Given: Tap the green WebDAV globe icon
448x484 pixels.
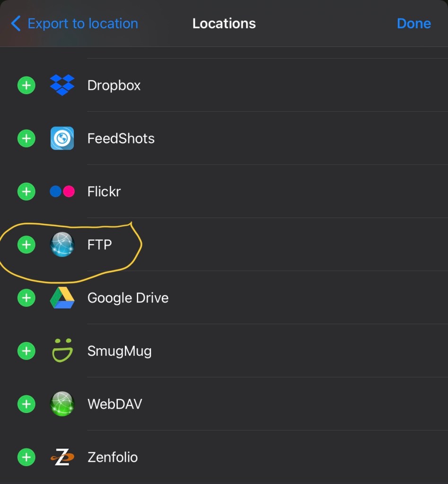Looking at the screenshot, I should [62, 404].
